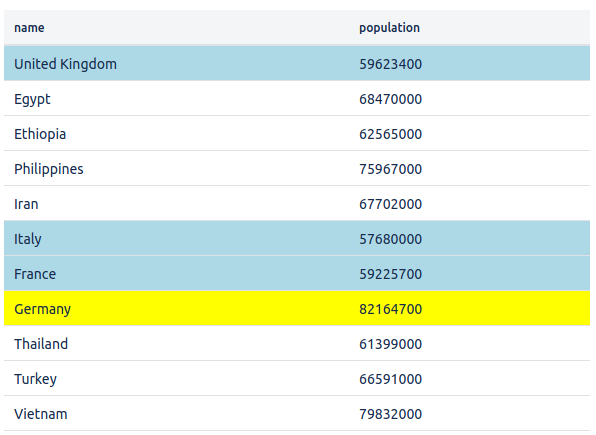
Task: Click the Vietnam name cell
Action: (x=41, y=414)
